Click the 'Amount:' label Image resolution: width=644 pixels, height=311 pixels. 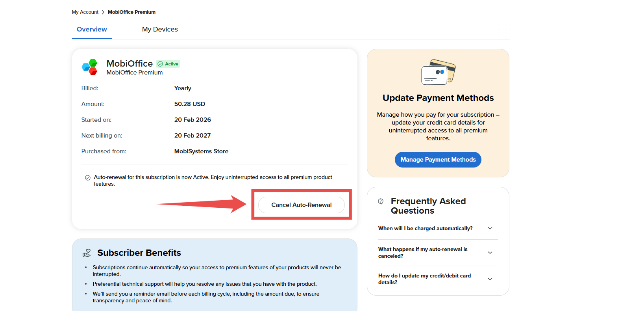pyautogui.click(x=93, y=104)
